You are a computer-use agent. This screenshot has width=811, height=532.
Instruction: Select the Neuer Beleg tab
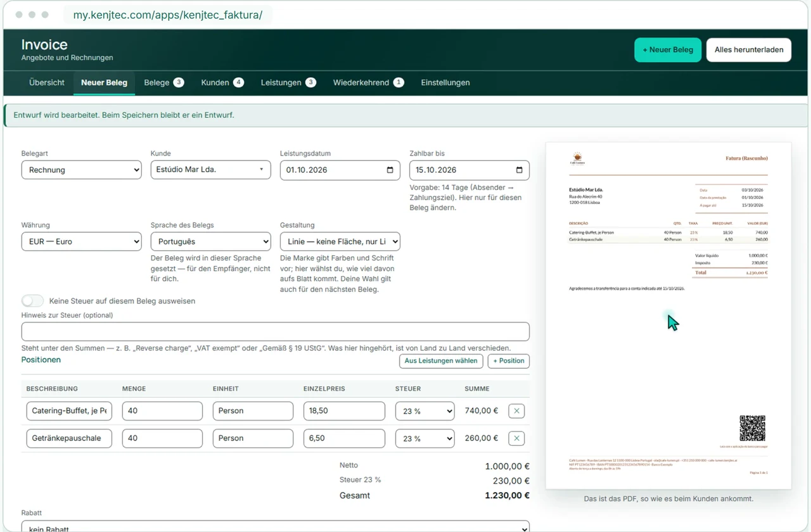tap(104, 82)
